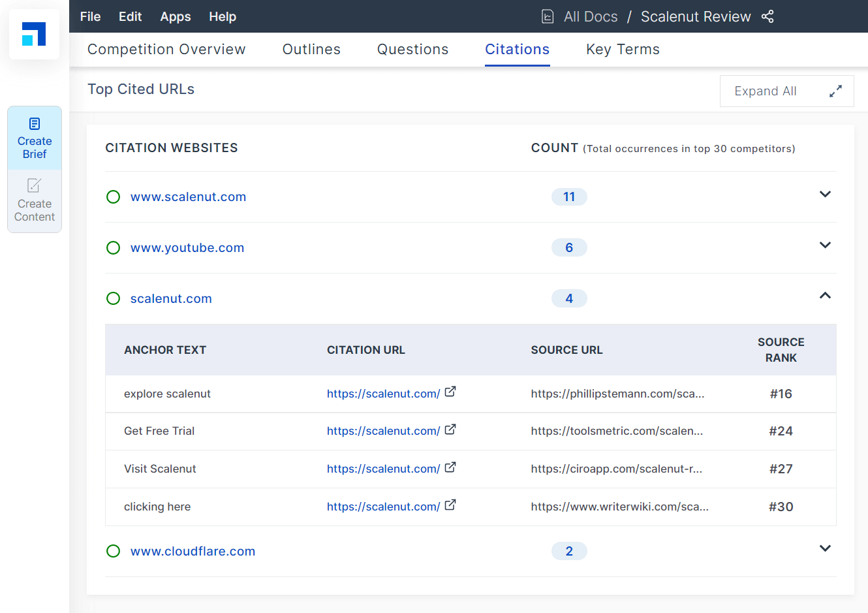Open citation URL for Visit Scalenut
The width and height of the screenshot is (868, 613).
383,469
